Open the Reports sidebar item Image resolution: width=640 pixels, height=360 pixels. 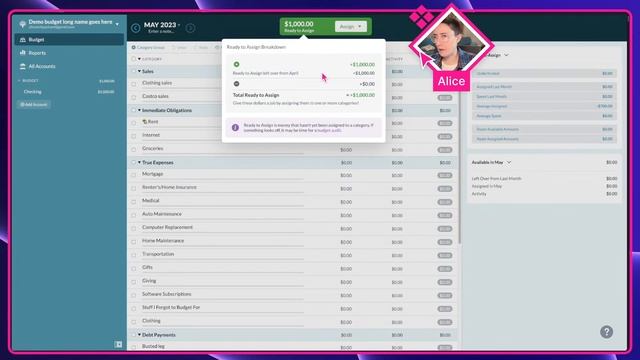point(69,53)
